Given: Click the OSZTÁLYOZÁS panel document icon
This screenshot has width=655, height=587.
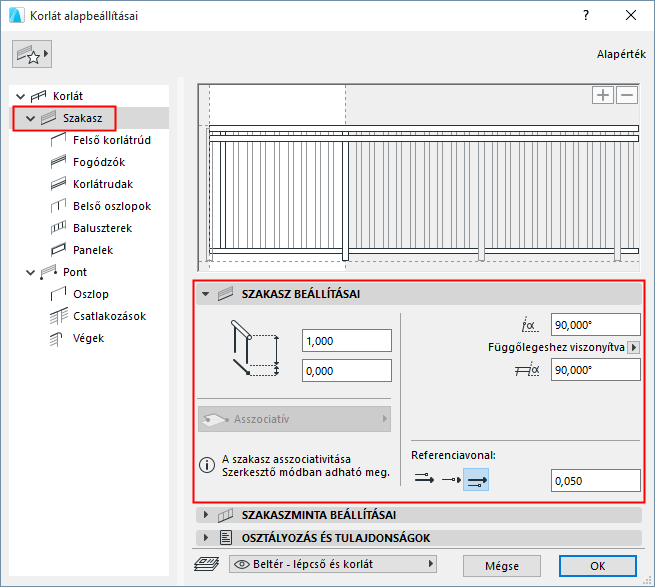Looking at the screenshot, I should pos(226,538).
